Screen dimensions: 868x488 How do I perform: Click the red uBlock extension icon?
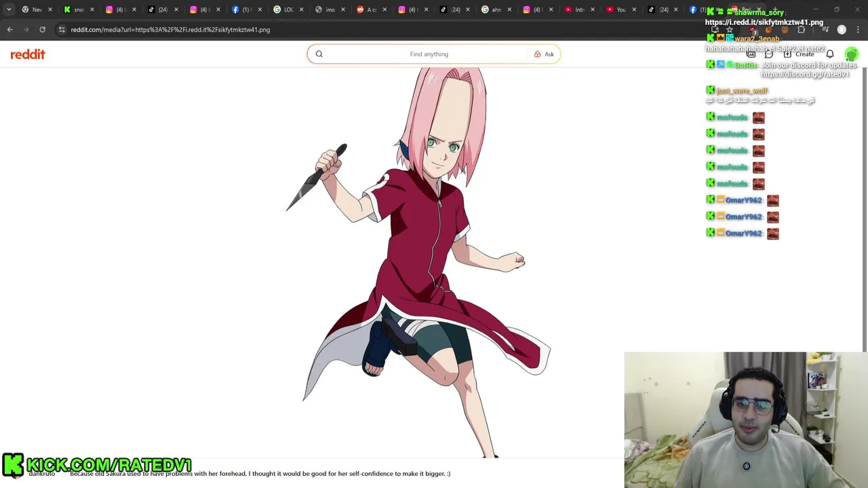[753, 30]
